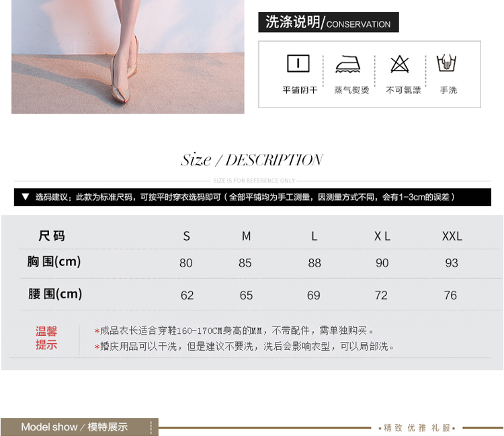Click the Model show 模特展示 tab
The height and width of the screenshot is (436, 504).
[75, 427]
